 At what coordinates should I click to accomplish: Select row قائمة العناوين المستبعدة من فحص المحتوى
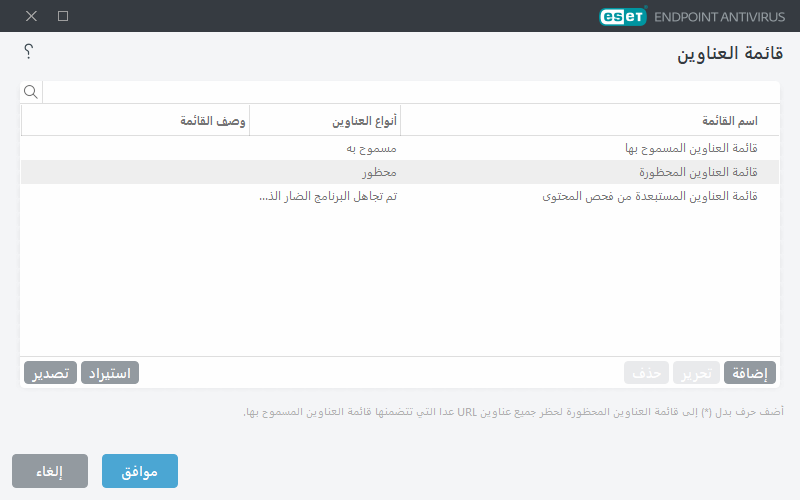(400, 196)
